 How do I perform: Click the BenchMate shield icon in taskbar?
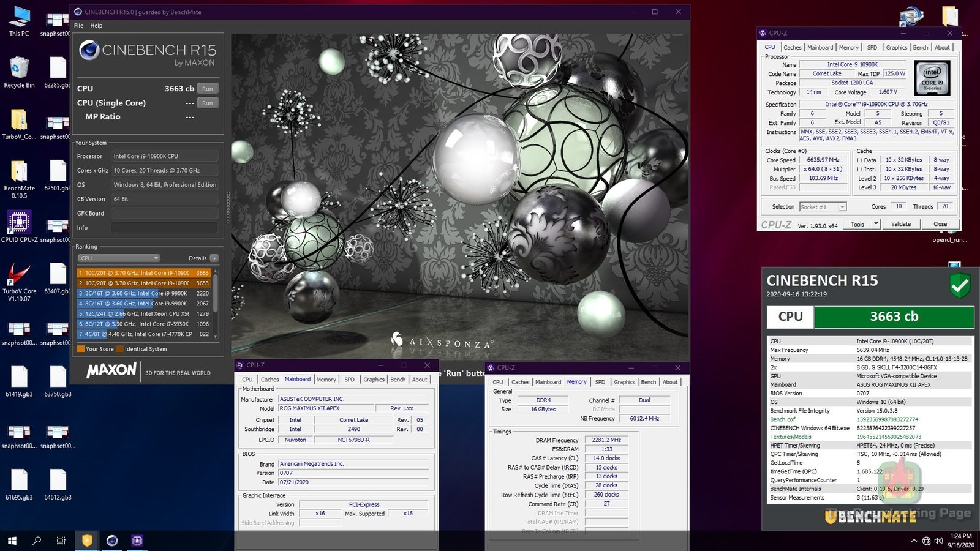[x=87, y=541]
